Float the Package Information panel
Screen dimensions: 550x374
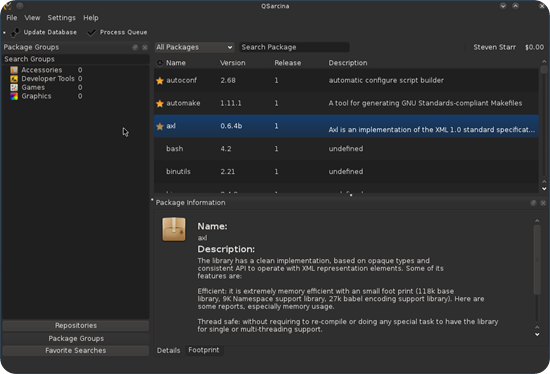point(534,203)
